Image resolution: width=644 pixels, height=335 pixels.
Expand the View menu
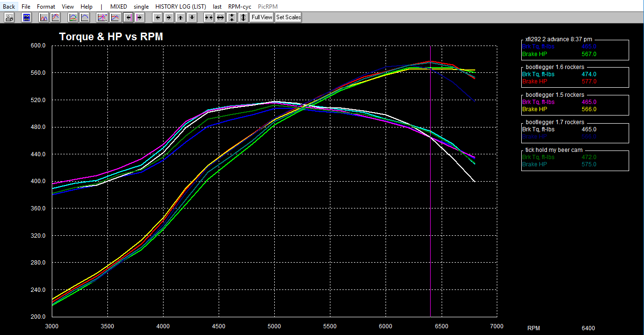click(68, 7)
